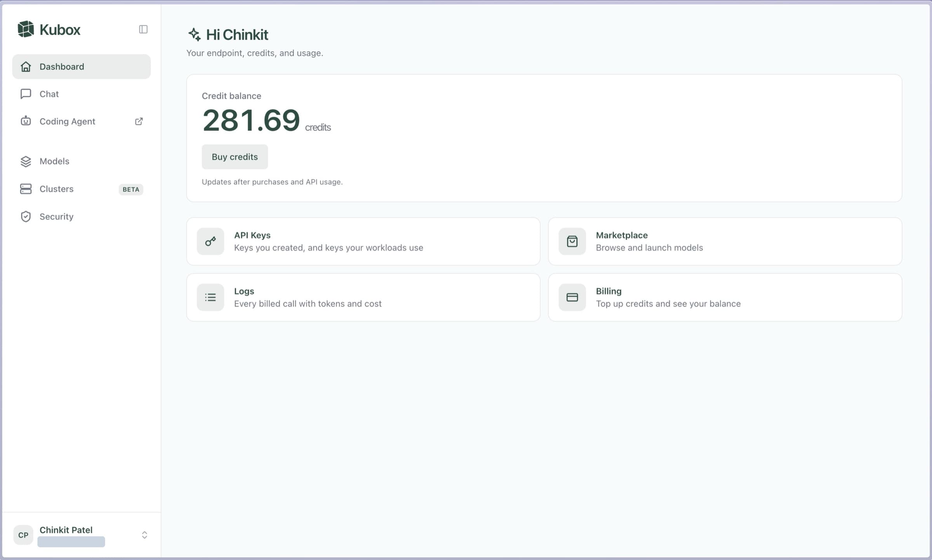Open the Chat sidebar item

81,94
